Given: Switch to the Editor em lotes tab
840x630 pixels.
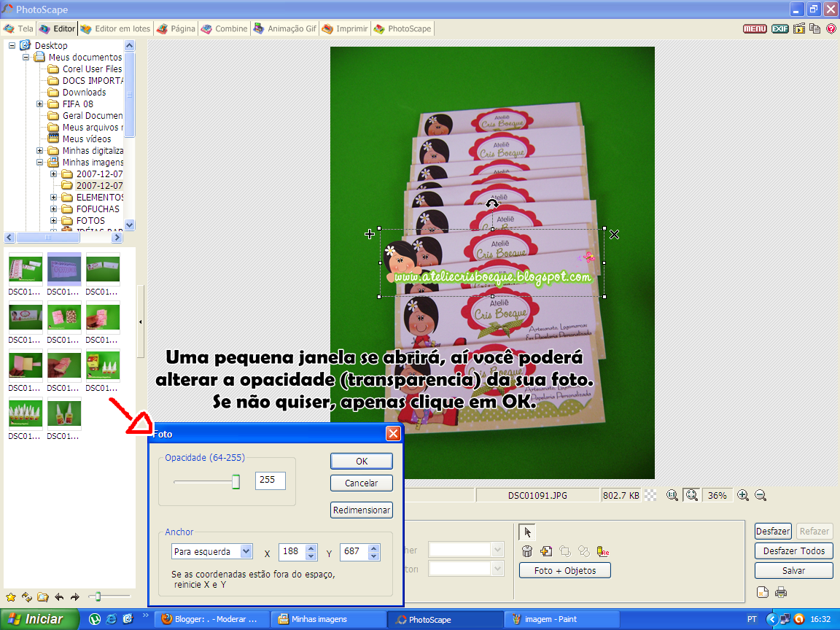Looking at the screenshot, I should 116,29.
